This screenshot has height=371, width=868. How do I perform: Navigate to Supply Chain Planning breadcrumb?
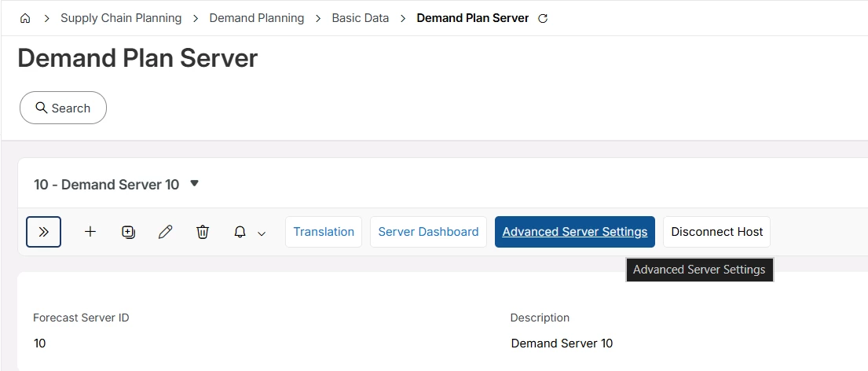click(121, 18)
